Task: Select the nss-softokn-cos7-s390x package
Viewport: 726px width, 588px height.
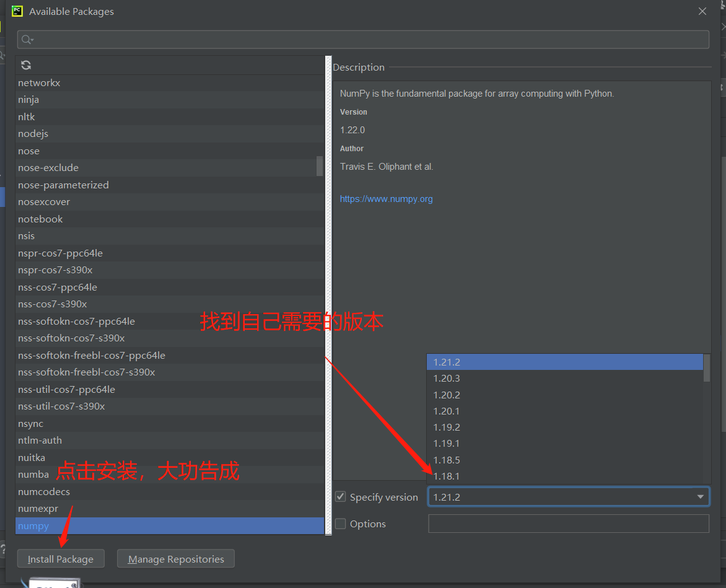Action: point(170,338)
